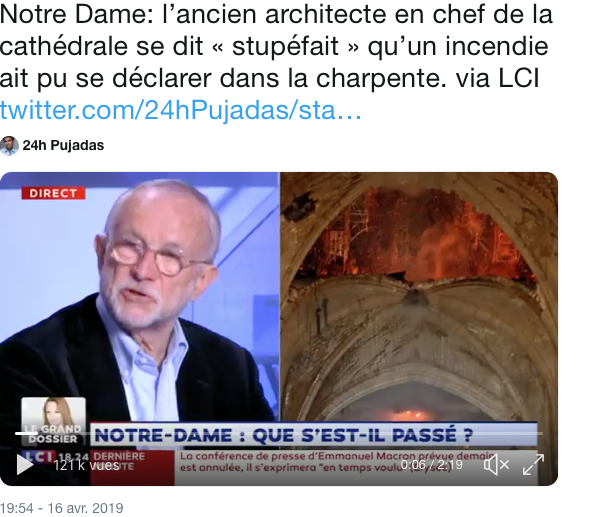Seek to the middle of the video progress bar

point(279,433)
